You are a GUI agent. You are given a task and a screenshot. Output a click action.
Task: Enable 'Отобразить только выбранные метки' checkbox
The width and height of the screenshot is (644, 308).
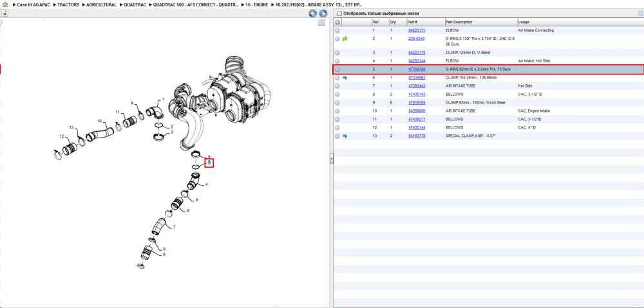pos(339,14)
